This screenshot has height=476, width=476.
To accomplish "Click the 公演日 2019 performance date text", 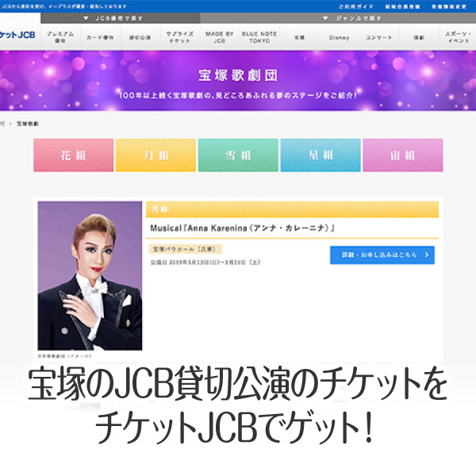I will [x=205, y=263].
